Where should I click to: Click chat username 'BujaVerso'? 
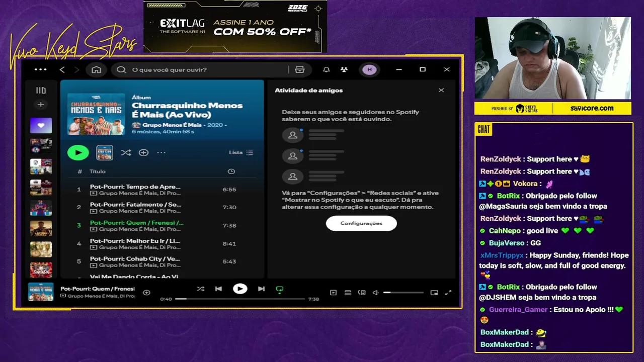507,243
